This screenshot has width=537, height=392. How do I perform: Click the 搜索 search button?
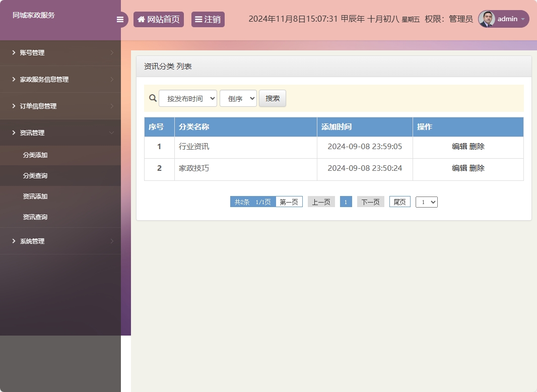click(x=272, y=98)
